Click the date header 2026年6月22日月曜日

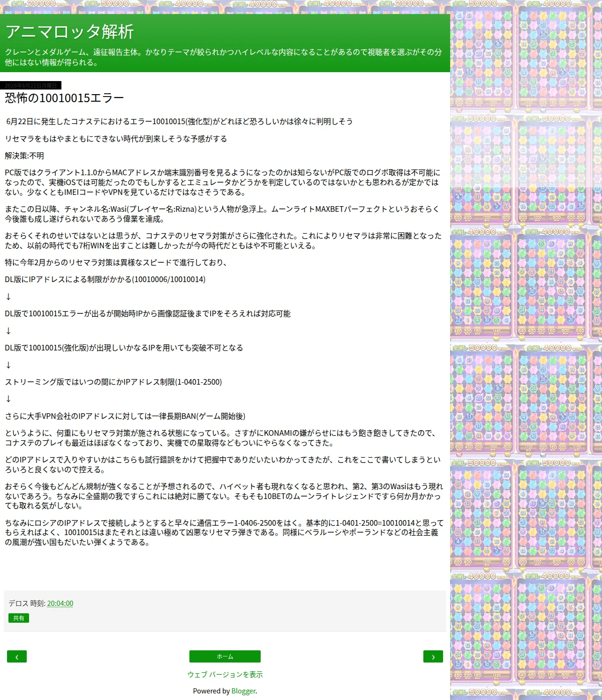coord(31,85)
